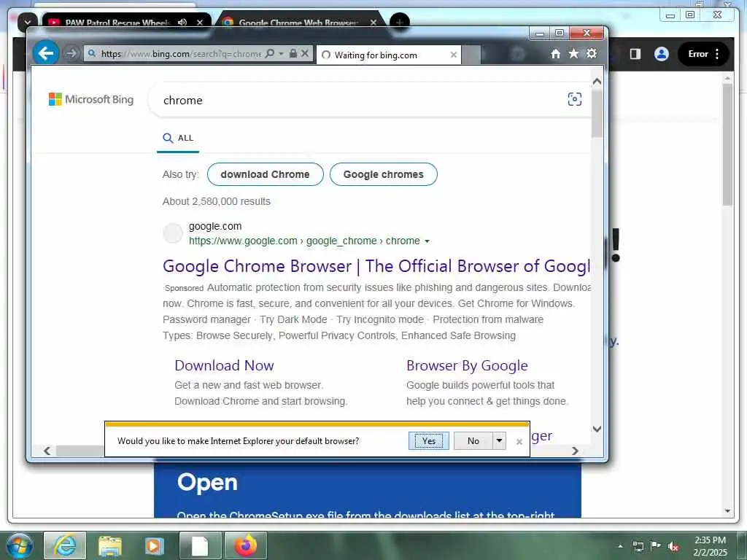Mute audio on the PAW Patrol tab
This screenshot has height=560, width=747.
coord(182,23)
